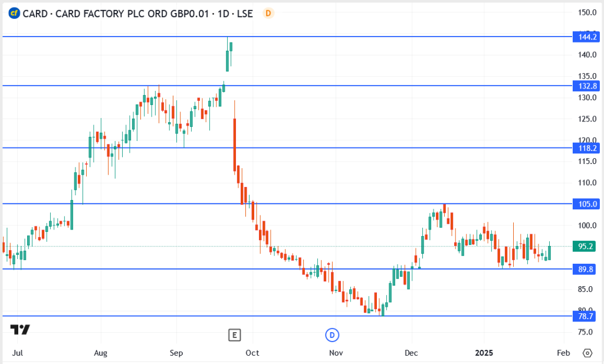Click the CARD FACTORY PLC symbol title
The width and height of the screenshot is (604, 364).
137,13
